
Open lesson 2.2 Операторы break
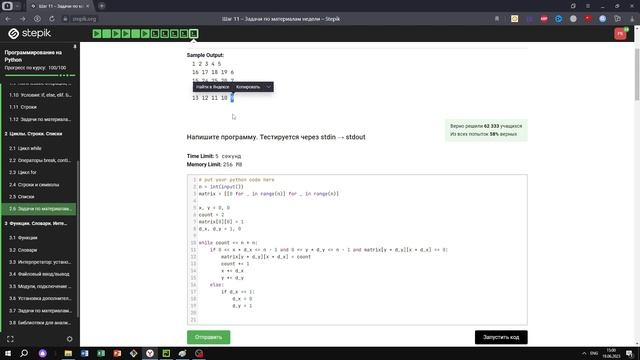coord(39,160)
